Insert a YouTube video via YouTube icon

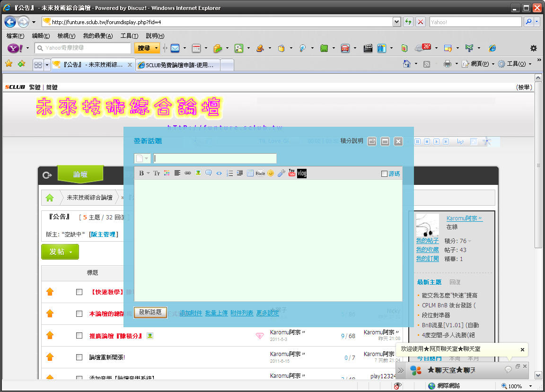tap(291, 173)
